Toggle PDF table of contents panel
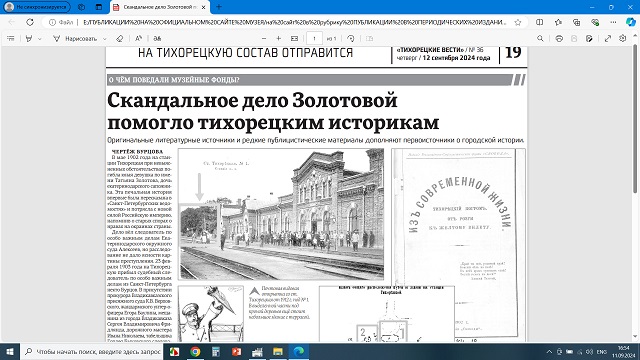This screenshot has height=360, width=640. tap(11, 38)
